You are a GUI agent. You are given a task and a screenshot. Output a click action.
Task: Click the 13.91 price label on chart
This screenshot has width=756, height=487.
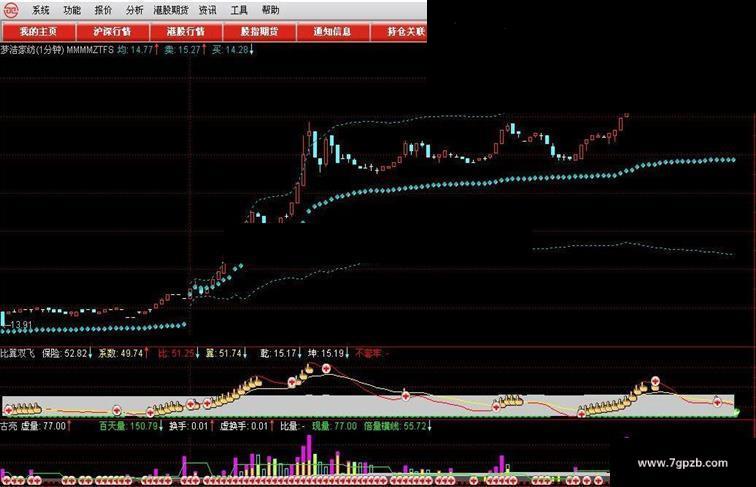point(21,325)
